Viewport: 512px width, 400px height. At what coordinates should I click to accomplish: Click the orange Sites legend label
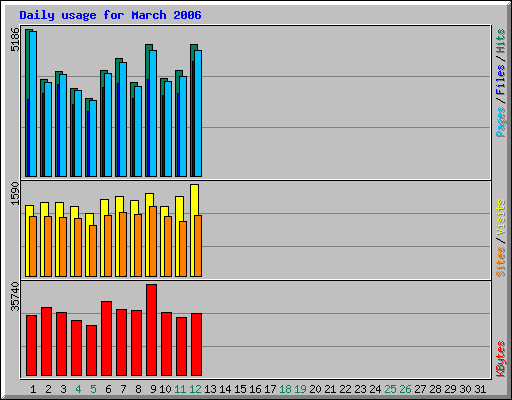point(501,262)
